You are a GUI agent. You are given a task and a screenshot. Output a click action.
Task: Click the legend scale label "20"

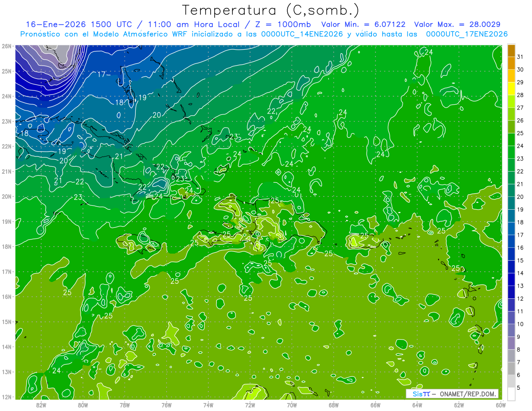pos(520,197)
